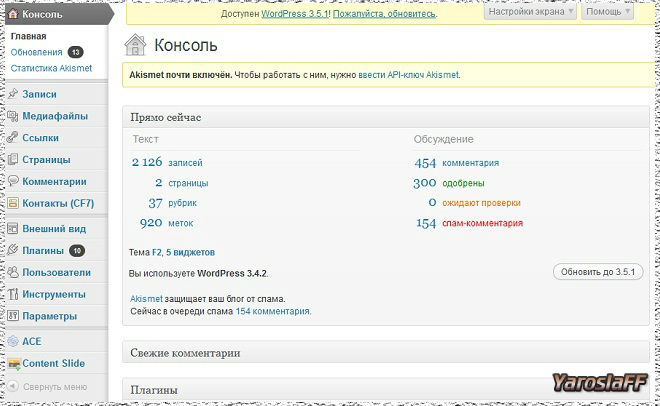The height and width of the screenshot is (406, 660).
Task: Click the Записи pushpin icon in sidebar
Action: pyautogui.click(x=14, y=94)
